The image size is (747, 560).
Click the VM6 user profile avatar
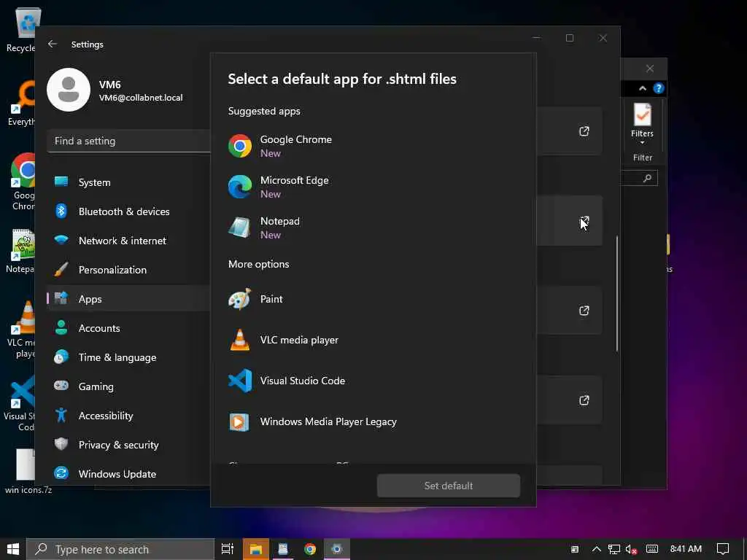pyautogui.click(x=69, y=90)
